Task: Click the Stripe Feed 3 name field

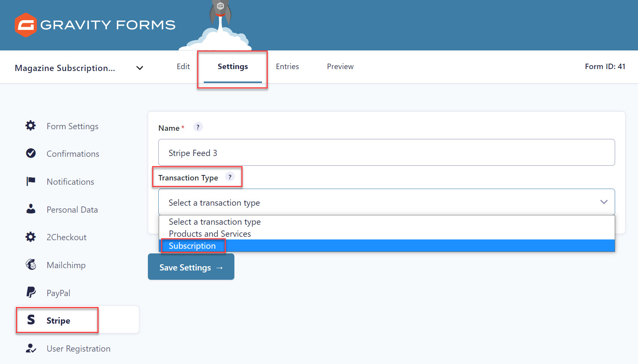Action: click(386, 153)
